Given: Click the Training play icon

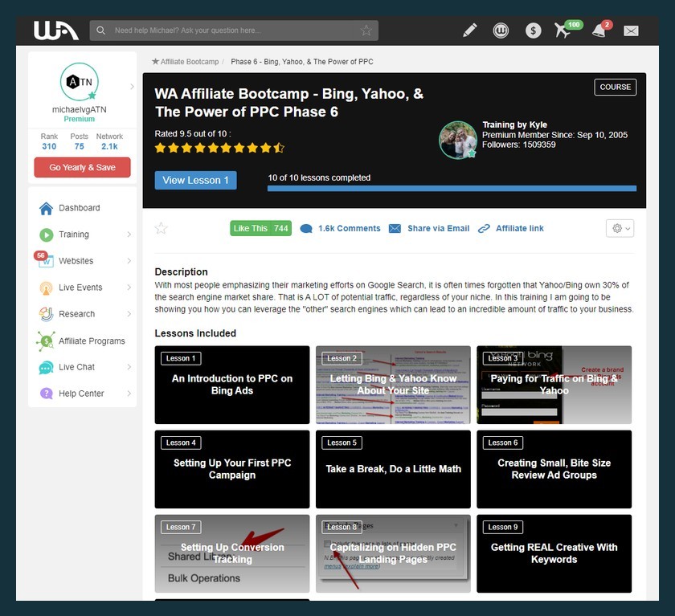Looking at the screenshot, I should (46, 235).
